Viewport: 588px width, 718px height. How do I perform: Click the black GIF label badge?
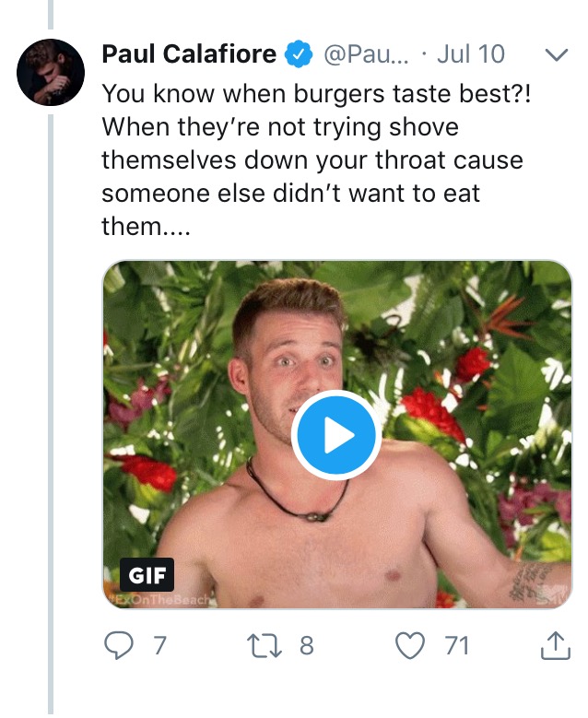point(147,574)
